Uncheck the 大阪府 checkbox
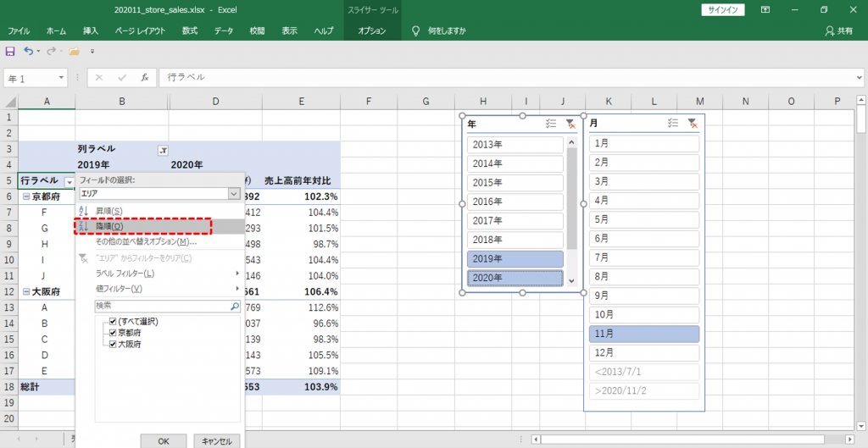 pos(113,344)
